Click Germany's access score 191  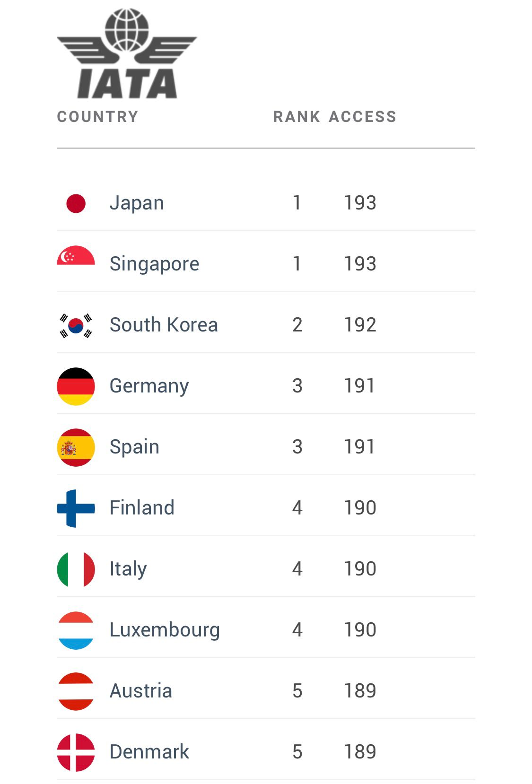pyautogui.click(x=359, y=386)
